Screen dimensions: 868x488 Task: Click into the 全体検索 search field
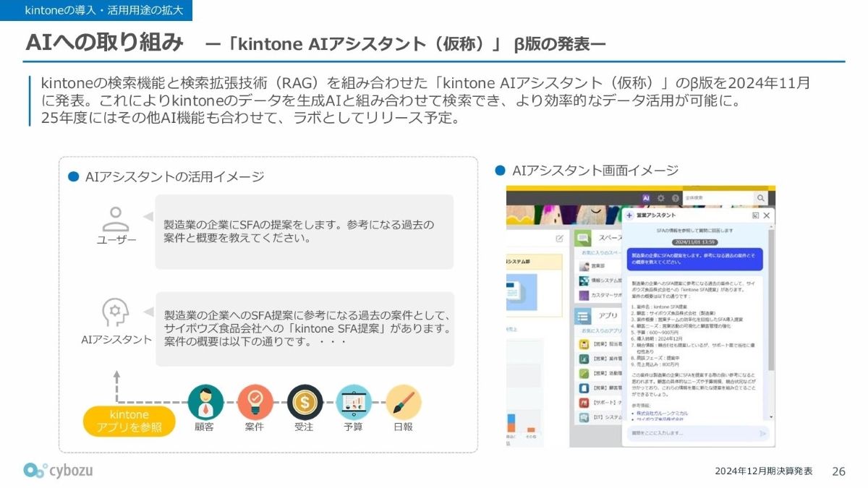(718, 197)
